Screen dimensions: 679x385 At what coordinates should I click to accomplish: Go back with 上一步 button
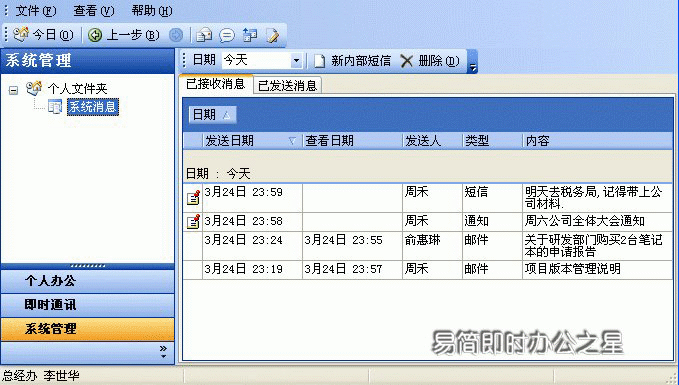123,35
